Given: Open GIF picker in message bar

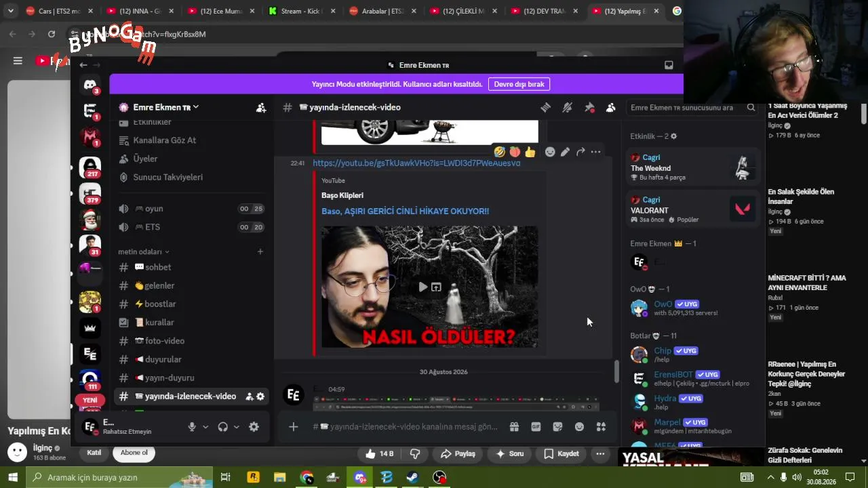Looking at the screenshot, I should click(536, 427).
